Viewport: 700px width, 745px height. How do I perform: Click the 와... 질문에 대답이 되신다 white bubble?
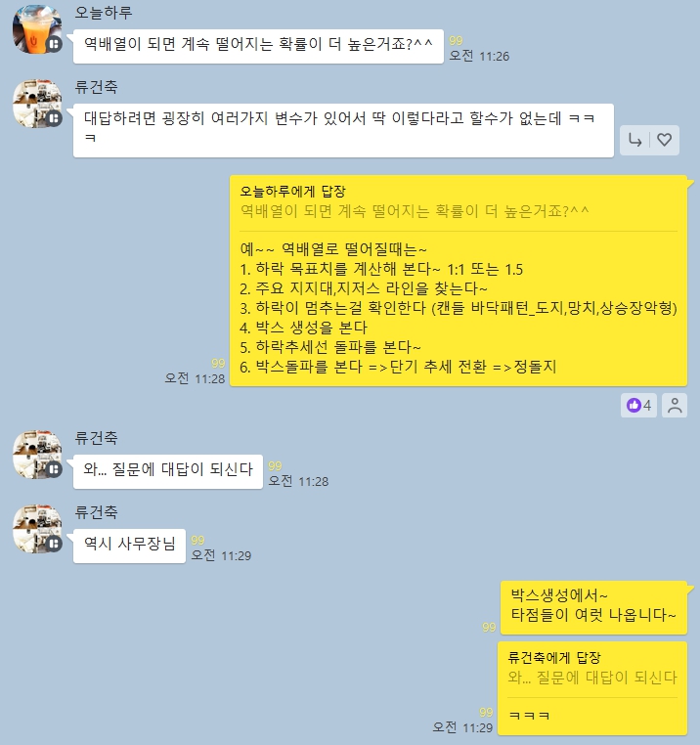pyautogui.click(x=168, y=471)
